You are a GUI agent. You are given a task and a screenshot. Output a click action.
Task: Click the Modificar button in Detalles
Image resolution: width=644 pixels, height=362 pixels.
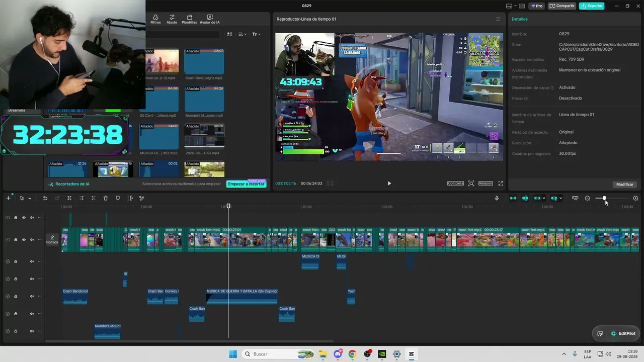click(x=625, y=185)
